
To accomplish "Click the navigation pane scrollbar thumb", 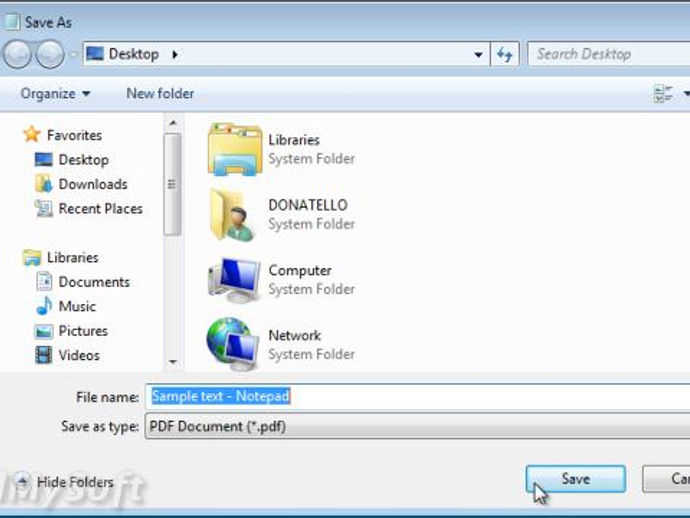I will click(x=172, y=184).
